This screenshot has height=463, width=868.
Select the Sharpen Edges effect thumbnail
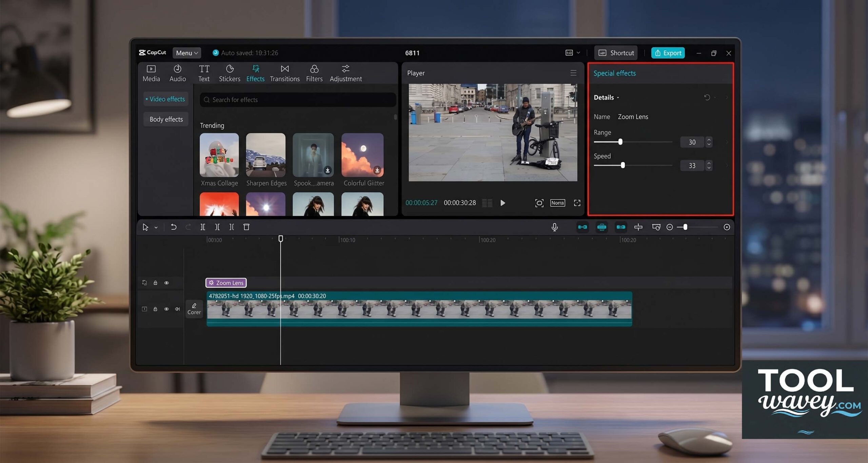coord(265,155)
